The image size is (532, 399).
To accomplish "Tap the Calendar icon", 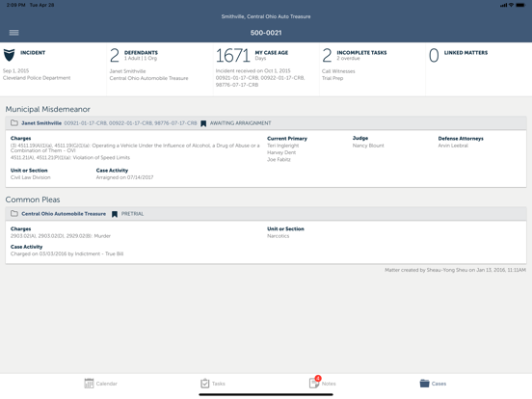I will pyautogui.click(x=89, y=384).
